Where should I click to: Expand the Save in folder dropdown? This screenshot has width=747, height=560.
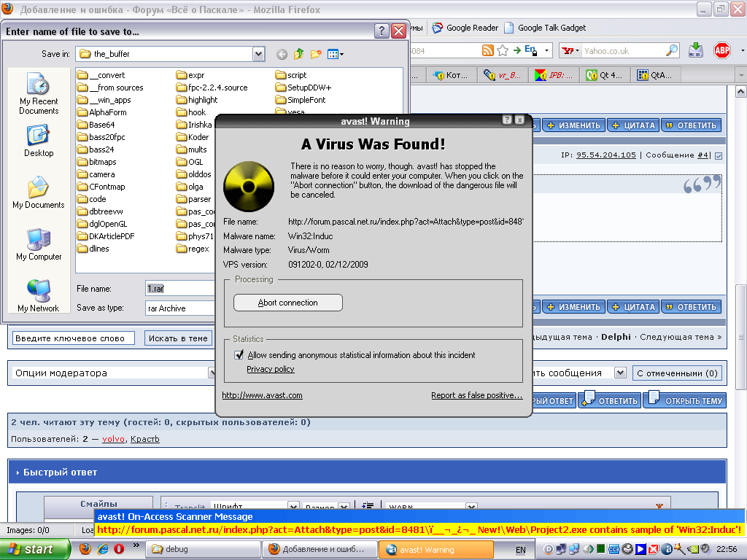[x=258, y=54]
